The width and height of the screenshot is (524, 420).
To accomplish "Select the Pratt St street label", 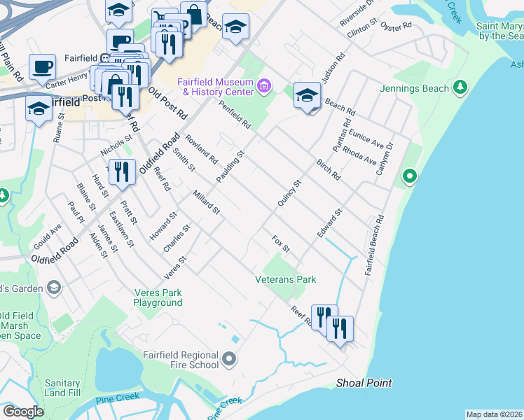I will coord(129,212).
